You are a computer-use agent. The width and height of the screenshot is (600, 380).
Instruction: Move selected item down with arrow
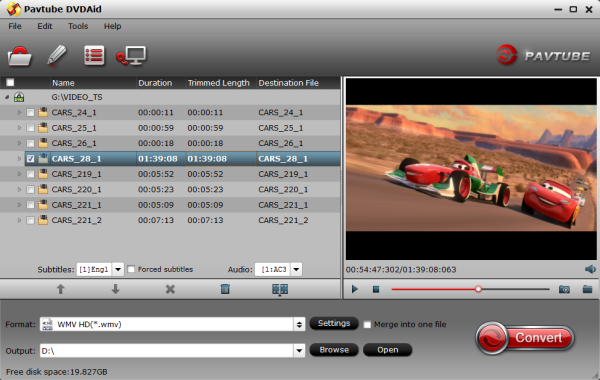point(115,289)
